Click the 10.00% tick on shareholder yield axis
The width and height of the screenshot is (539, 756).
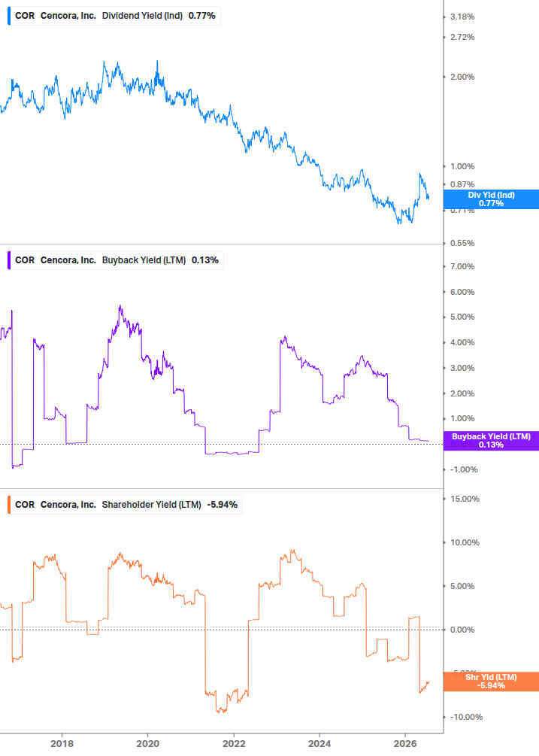point(465,543)
